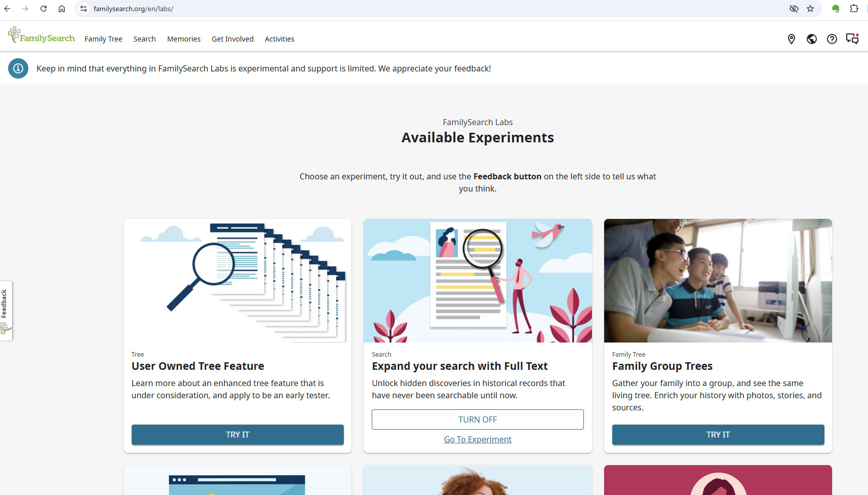Click the browser home icon
The width and height of the screenshot is (868, 495).
tap(62, 9)
